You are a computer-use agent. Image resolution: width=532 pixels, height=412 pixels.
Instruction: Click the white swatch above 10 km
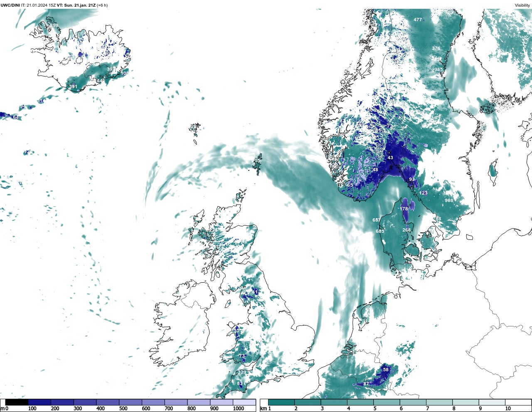(518, 402)
